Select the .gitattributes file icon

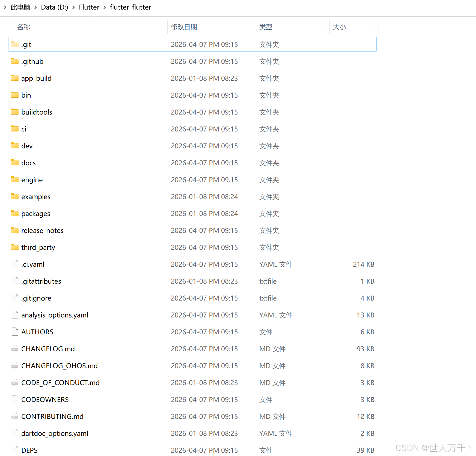15,281
